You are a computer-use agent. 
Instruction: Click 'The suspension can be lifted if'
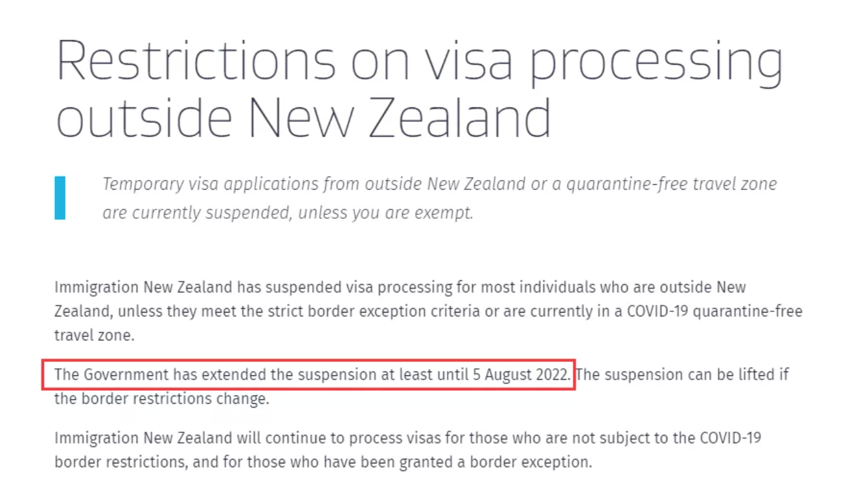(x=683, y=375)
